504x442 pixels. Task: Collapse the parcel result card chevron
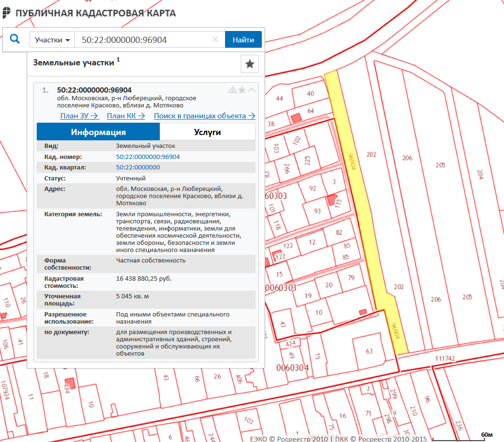coord(251,90)
